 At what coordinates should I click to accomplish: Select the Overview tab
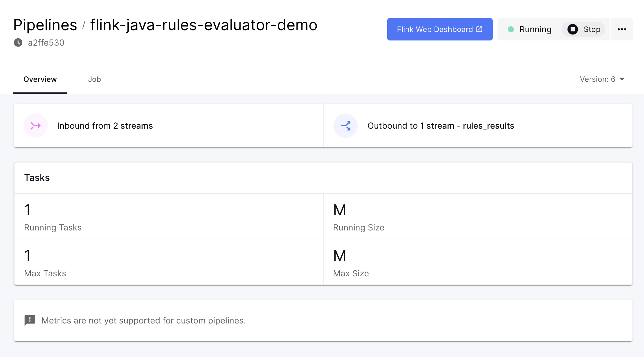[x=40, y=79]
